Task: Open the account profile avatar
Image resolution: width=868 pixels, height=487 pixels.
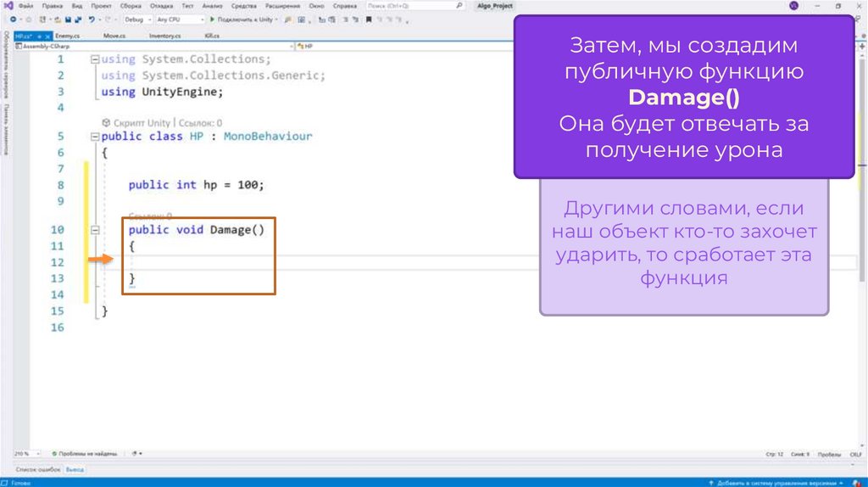Action: pos(793,6)
